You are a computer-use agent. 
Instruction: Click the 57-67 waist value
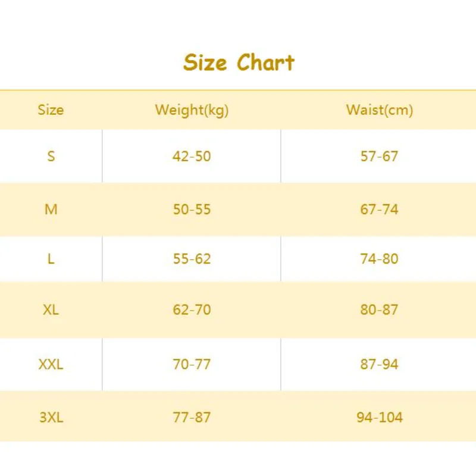[x=379, y=156]
